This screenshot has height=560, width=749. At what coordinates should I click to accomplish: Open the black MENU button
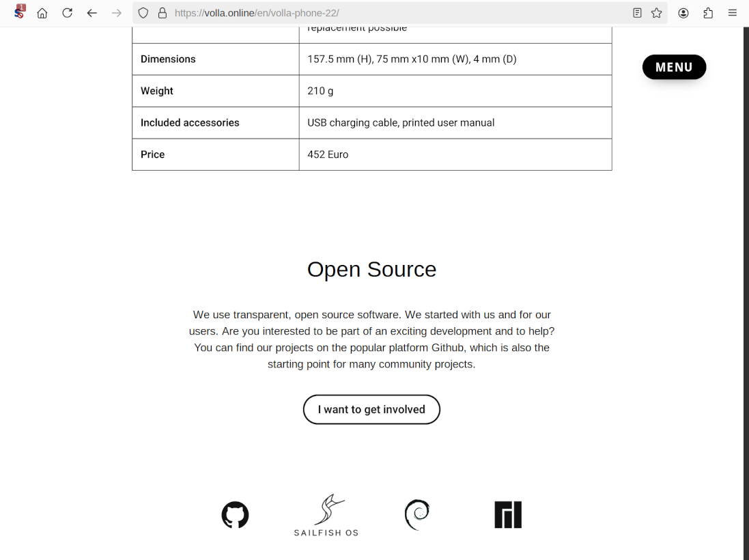674,67
